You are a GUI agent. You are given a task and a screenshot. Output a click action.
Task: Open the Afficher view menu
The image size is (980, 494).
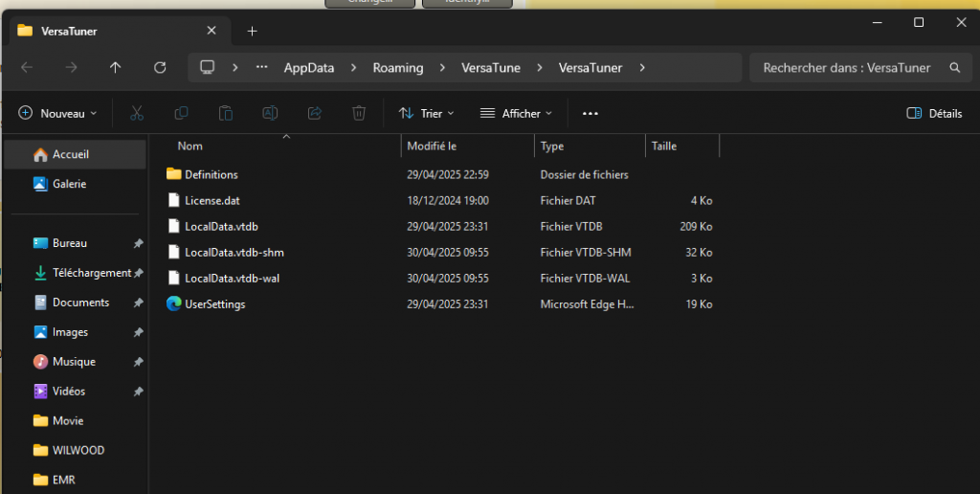[x=516, y=113]
